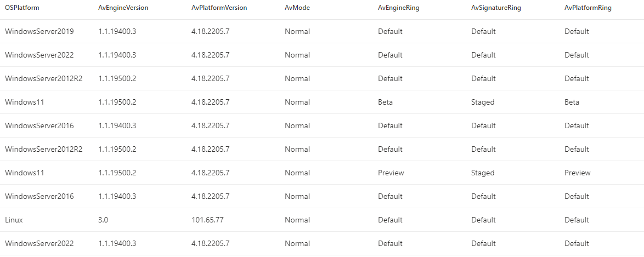Click the Linux OSPlatform cell
The image size is (644, 257).
tap(14, 220)
